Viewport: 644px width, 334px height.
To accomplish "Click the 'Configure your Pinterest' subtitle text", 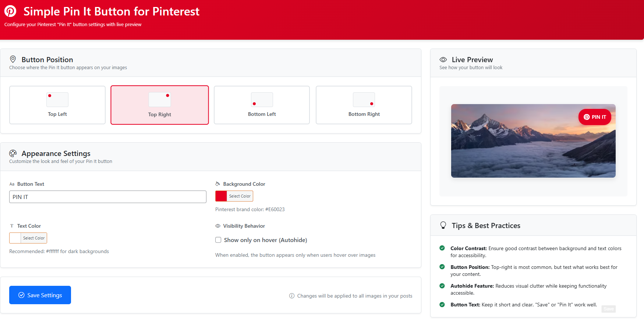I will click(73, 24).
